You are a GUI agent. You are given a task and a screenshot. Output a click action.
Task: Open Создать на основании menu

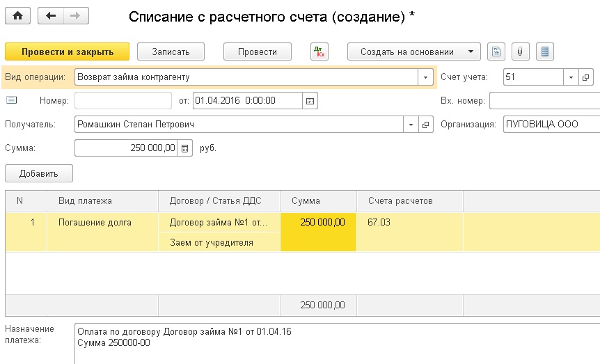[414, 52]
